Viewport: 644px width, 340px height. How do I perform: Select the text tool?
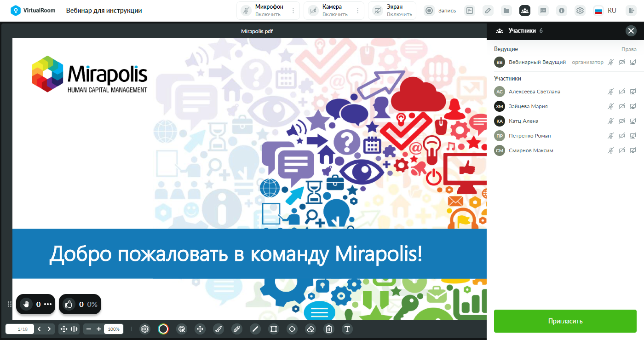click(347, 329)
